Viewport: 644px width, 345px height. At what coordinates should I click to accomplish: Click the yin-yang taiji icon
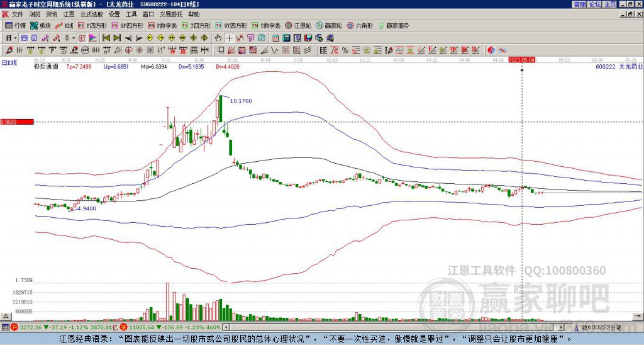pos(491,50)
